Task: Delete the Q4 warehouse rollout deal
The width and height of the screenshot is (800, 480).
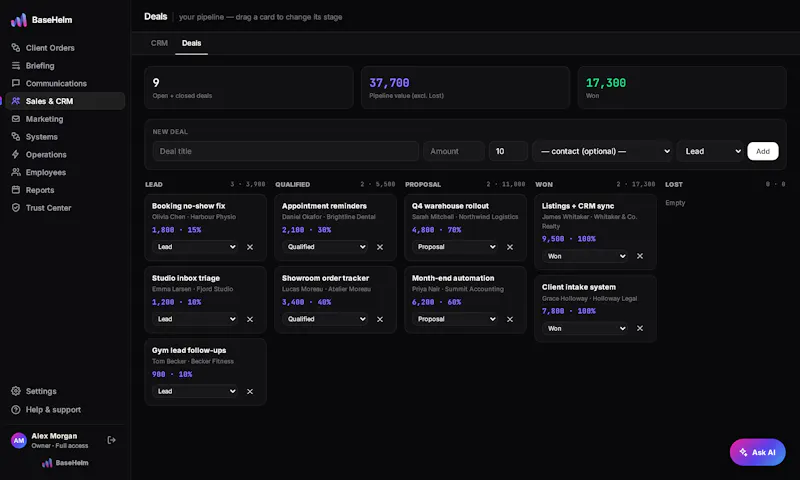Action: [x=510, y=247]
